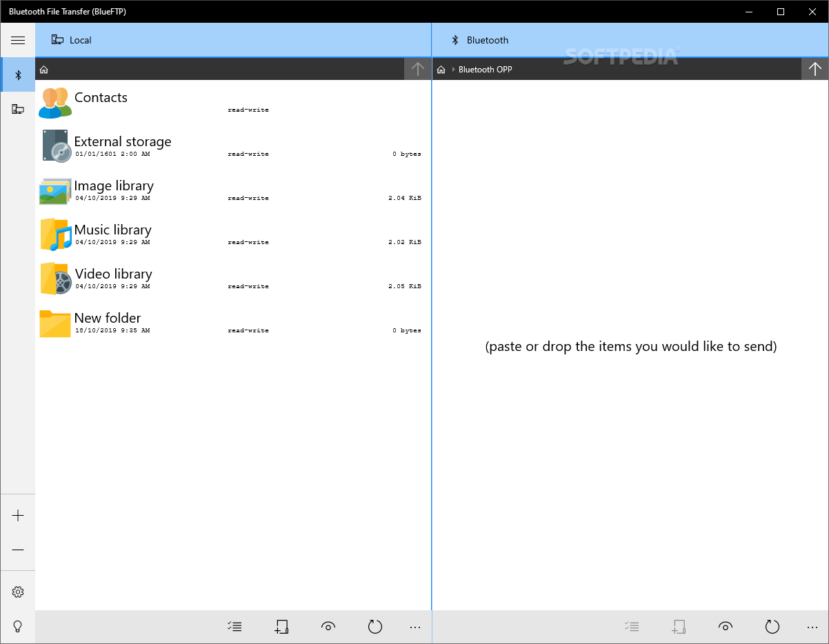Select the Bluetooth sidebar icon
The image size is (829, 644).
(x=19, y=74)
